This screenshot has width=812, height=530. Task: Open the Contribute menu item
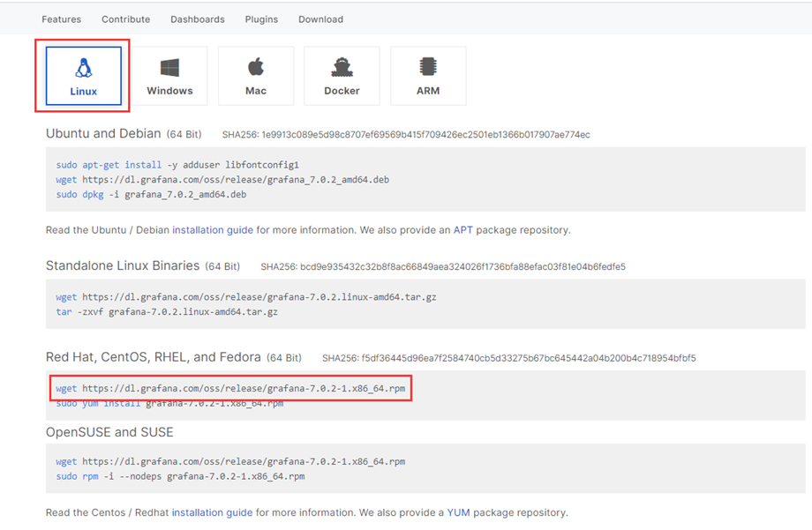tap(126, 19)
